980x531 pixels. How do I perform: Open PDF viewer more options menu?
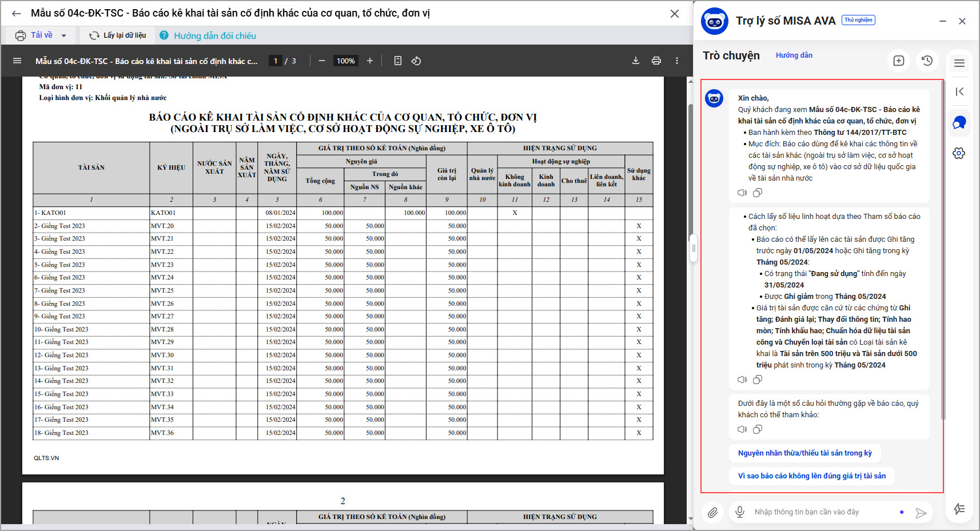pyautogui.click(x=677, y=61)
